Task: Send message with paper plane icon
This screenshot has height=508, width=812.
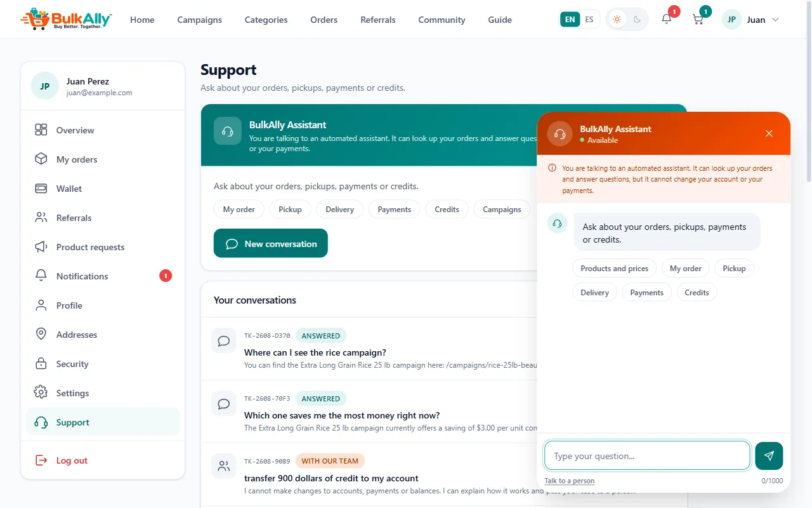Action: click(x=769, y=456)
